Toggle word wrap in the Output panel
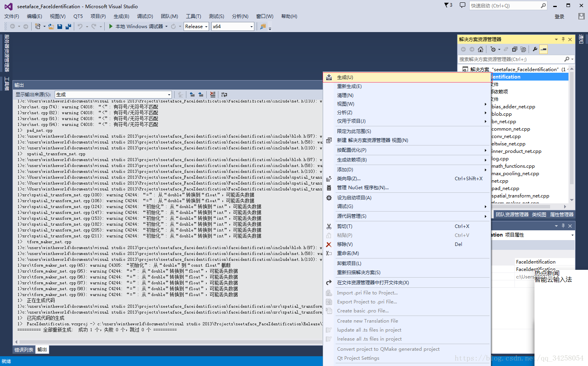Screen dimensions: 588x366 224,94
